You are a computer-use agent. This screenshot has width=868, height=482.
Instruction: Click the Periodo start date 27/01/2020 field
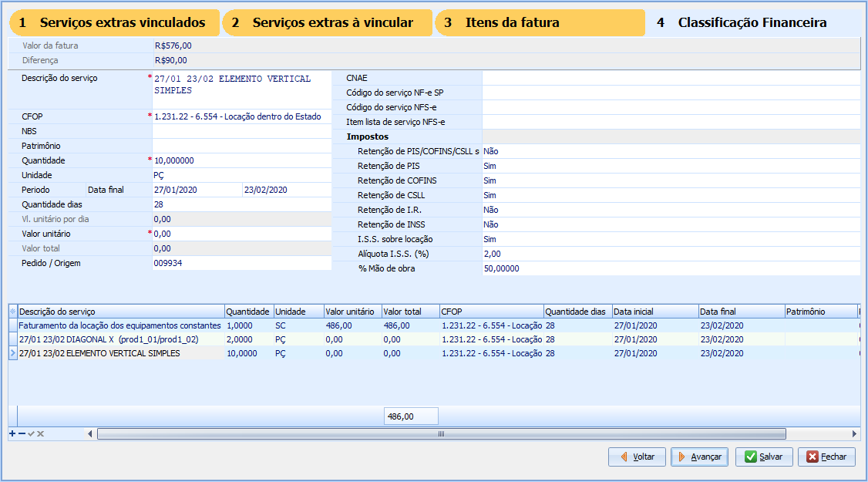tap(197, 190)
